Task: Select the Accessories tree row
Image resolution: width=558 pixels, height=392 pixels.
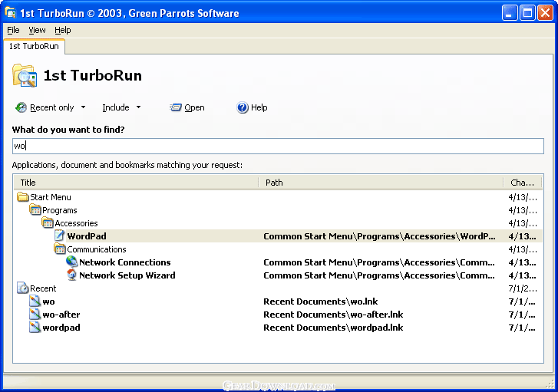Action: 76,223
